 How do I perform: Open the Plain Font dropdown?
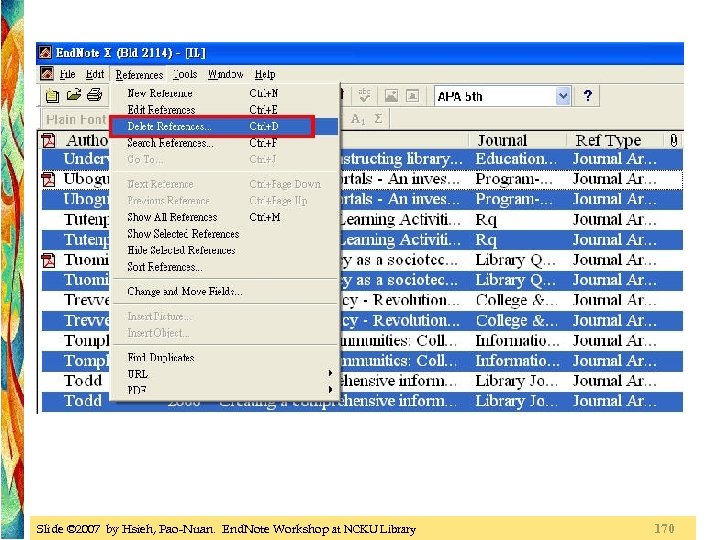point(76,119)
